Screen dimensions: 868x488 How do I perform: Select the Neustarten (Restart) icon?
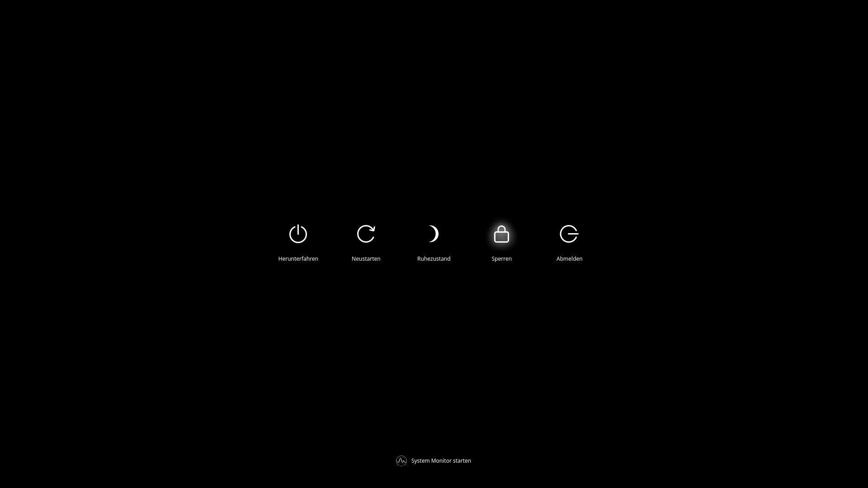[366, 234]
